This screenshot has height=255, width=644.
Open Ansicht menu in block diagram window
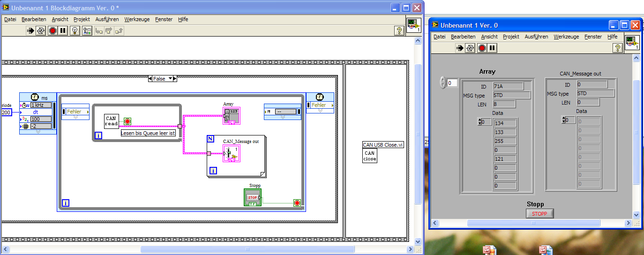point(60,19)
